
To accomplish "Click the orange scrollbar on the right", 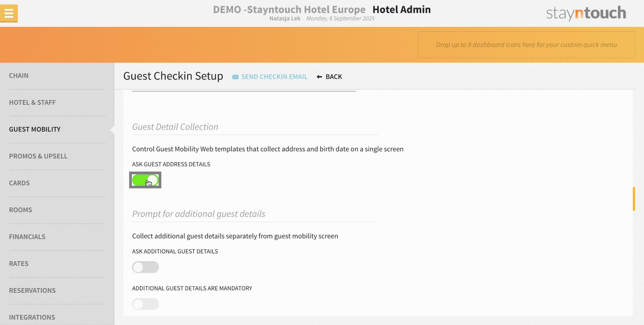I will coord(634,199).
